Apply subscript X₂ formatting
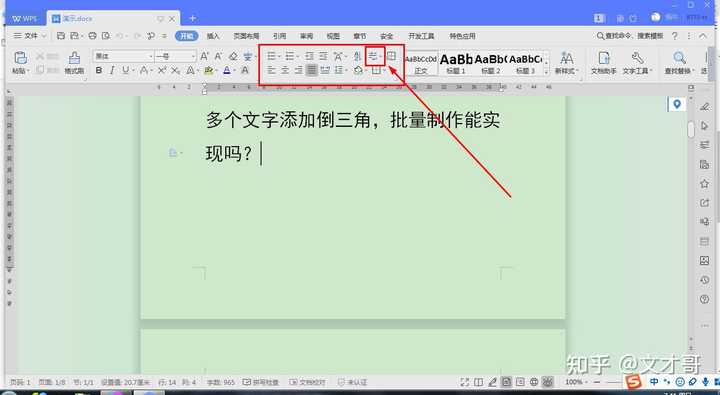 pyautogui.click(x=175, y=70)
